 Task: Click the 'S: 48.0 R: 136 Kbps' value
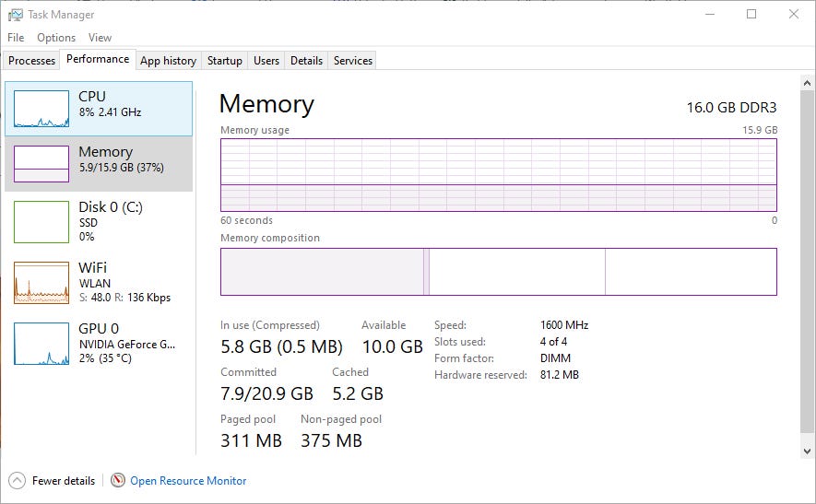pyautogui.click(x=124, y=298)
